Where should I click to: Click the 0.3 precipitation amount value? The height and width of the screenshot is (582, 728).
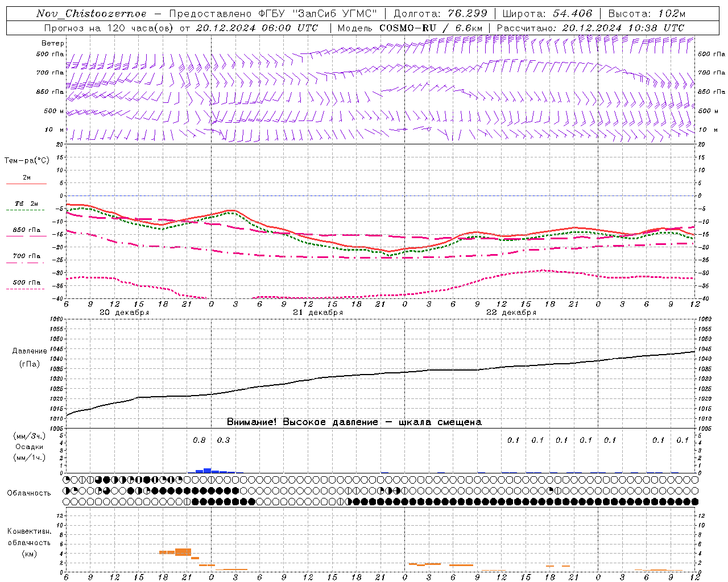coord(224,440)
